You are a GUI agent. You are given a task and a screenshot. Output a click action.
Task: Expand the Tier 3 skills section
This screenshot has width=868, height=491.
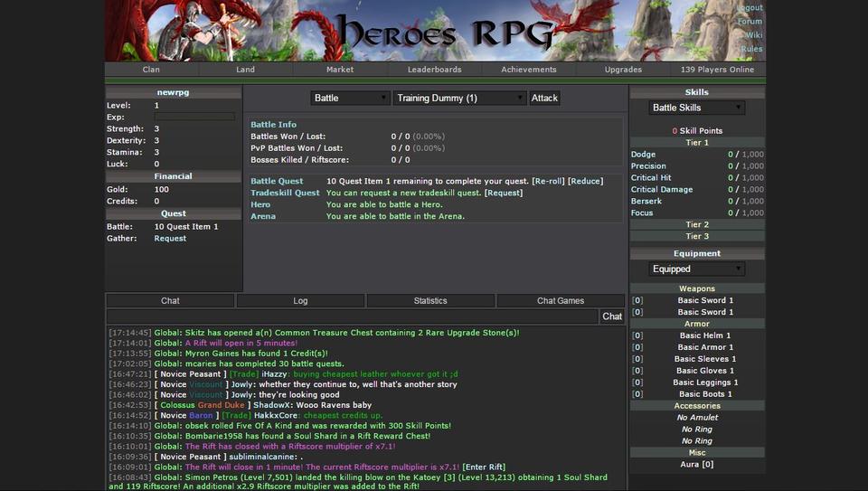click(x=697, y=236)
